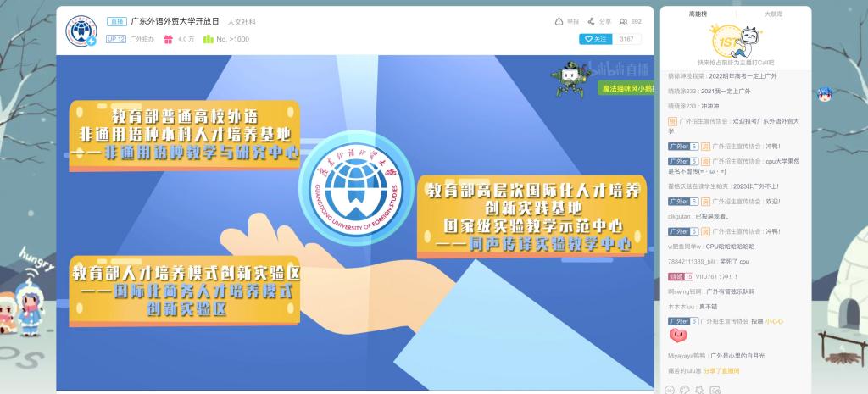Click the 举报 report icon

(559, 21)
